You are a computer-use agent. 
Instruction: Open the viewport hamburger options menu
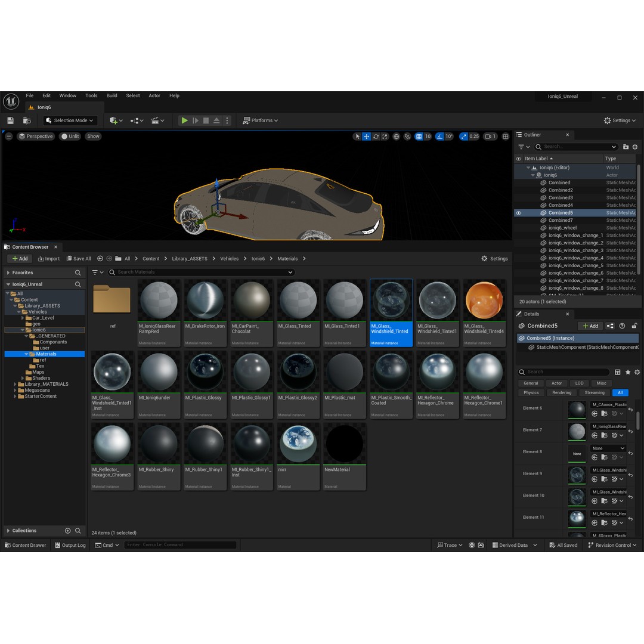[x=8, y=137]
